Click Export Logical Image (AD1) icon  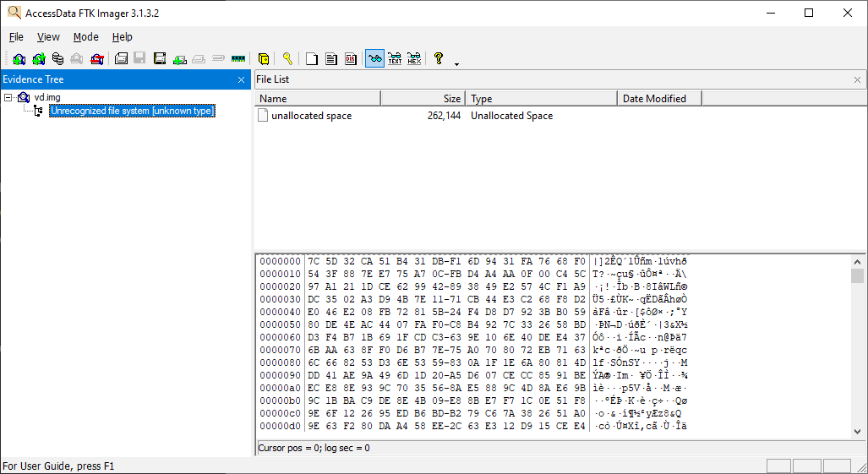(x=160, y=58)
